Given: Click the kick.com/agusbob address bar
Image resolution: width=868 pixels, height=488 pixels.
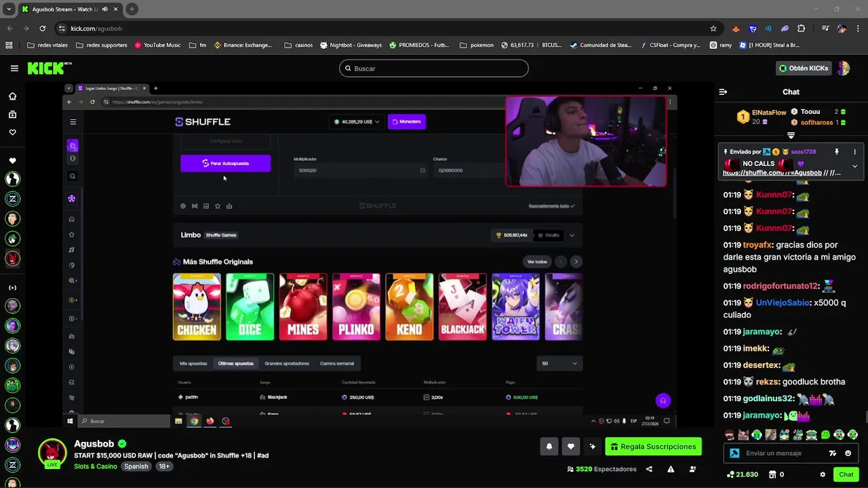Looking at the screenshot, I should 380,28.
